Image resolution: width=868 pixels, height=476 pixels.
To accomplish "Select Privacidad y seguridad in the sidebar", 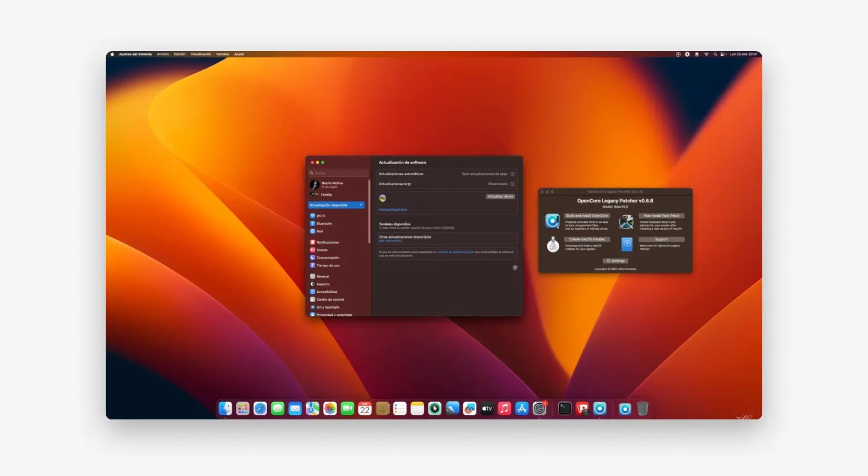I will 331,315.
